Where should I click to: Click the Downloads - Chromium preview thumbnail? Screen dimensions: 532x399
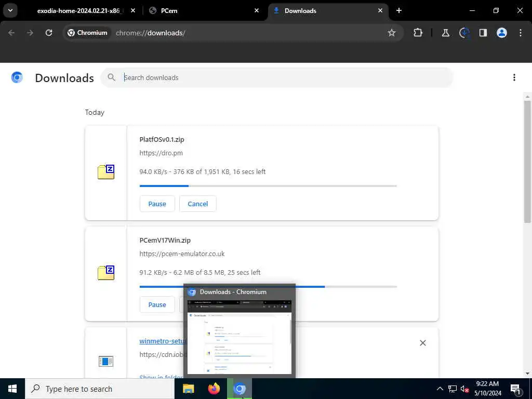[x=240, y=337]
